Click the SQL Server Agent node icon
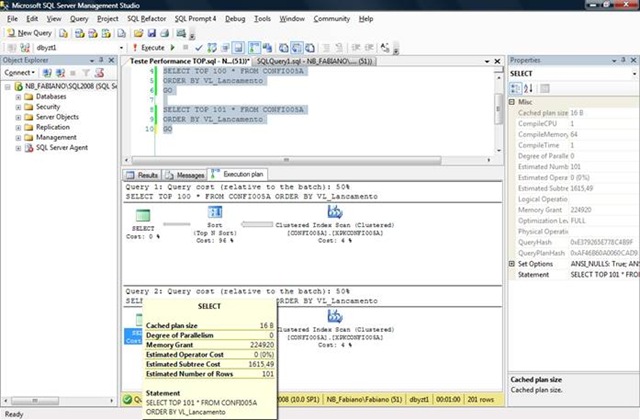The height and width of the screenshot is (420, 640). [x=28, y=148]
